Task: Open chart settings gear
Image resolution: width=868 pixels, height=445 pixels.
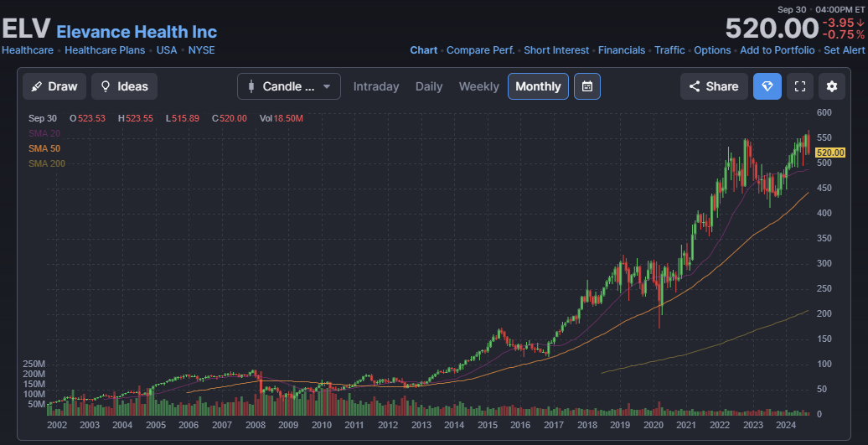Action: click(x=832, y=86)
